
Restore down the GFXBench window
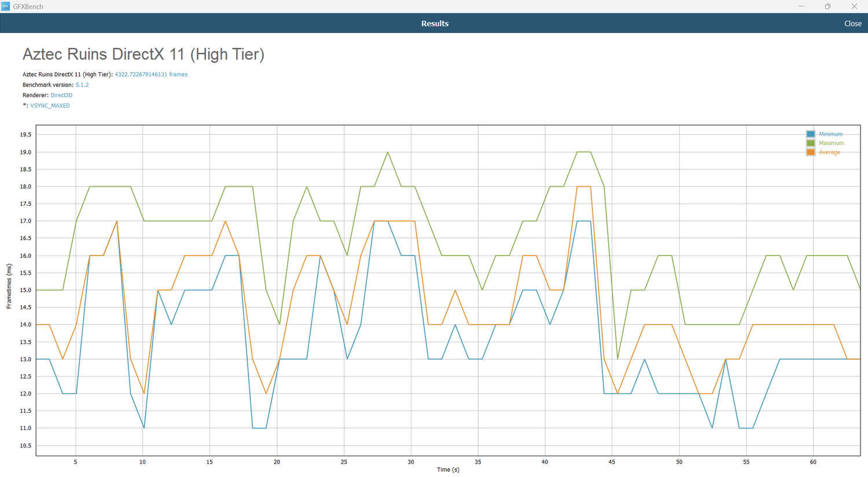[827, 6]
